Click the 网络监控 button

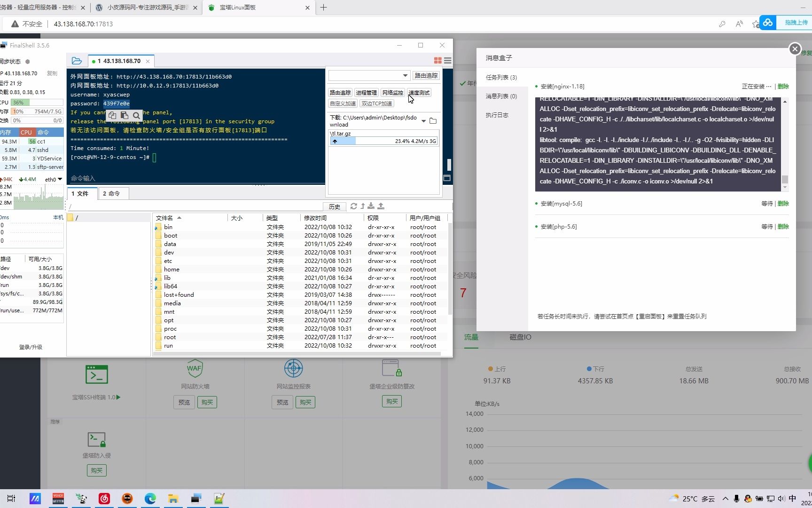(392, 93)
